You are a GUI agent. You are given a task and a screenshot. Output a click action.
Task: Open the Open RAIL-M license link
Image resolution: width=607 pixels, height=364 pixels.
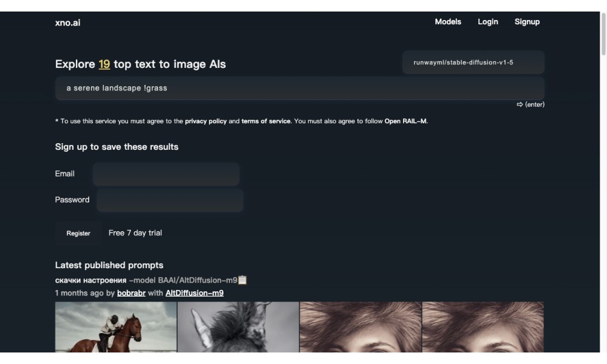tap(405, 121)
